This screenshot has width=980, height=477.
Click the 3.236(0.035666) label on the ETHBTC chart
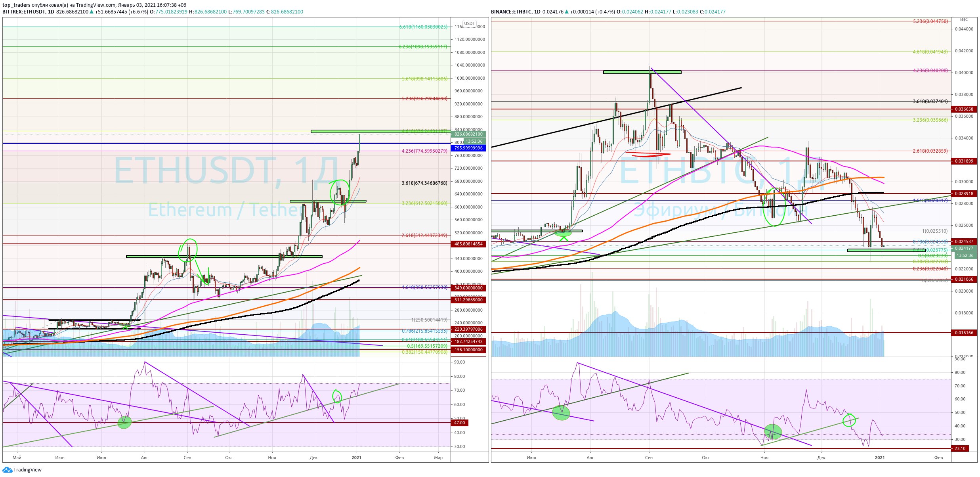[930, 120]
